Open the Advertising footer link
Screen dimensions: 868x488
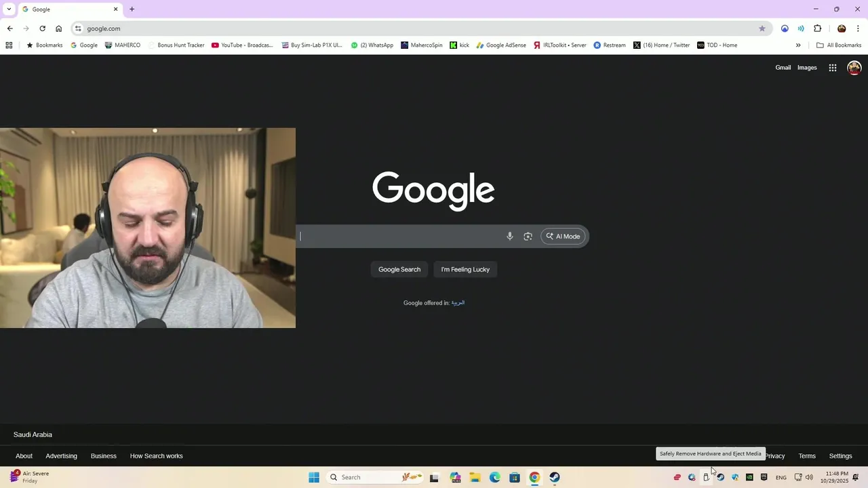tap(61, 456)
